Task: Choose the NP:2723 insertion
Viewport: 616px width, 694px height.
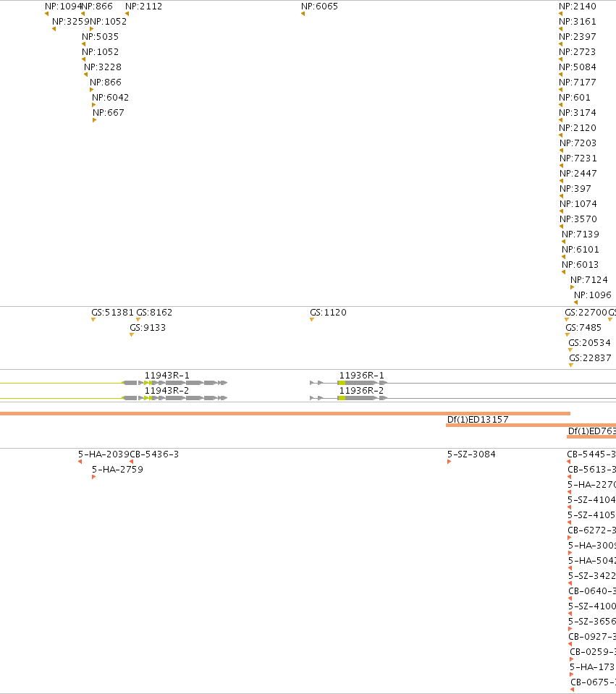Action: pyautogui.click(x=578, y=52)
